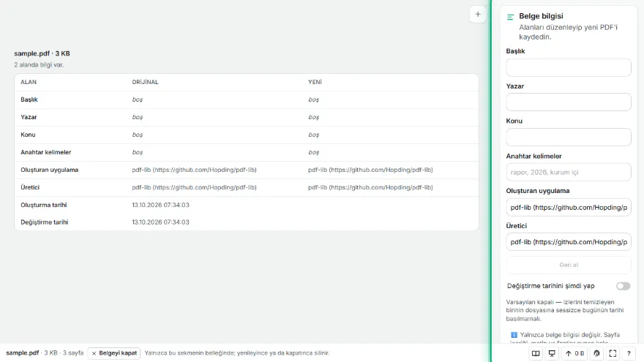Toggle fullscreen mode icon
Image resolution: width=644 pixels, height=362 pixels.
click(x=613, y=353)
